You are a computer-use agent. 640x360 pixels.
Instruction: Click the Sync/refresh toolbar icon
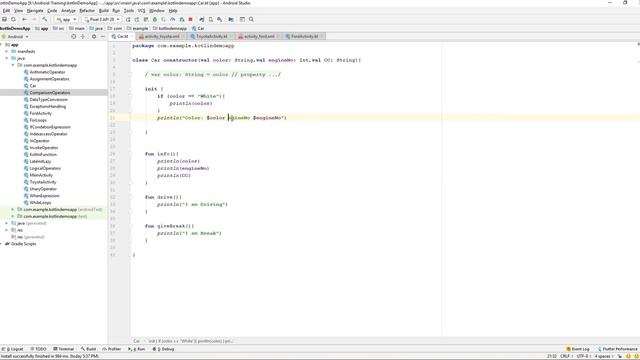(13, 19)
